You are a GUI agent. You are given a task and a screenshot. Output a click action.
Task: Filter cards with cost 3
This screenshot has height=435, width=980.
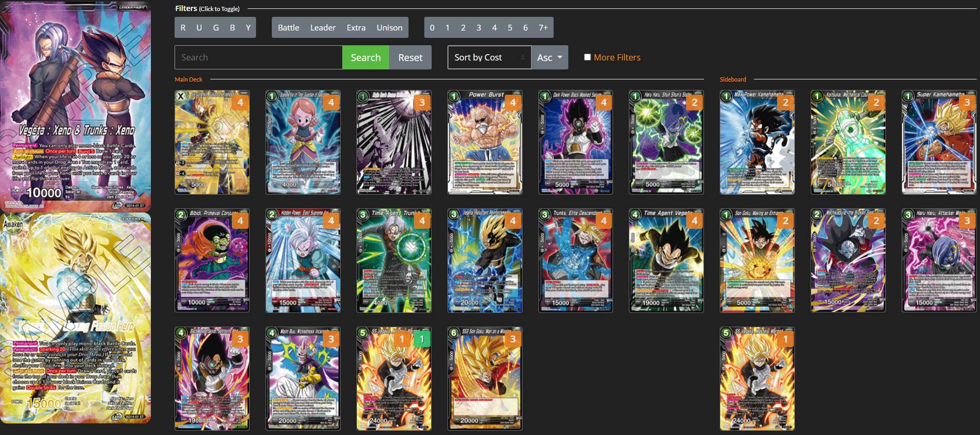pyautogui.click(x=478, y=27)
